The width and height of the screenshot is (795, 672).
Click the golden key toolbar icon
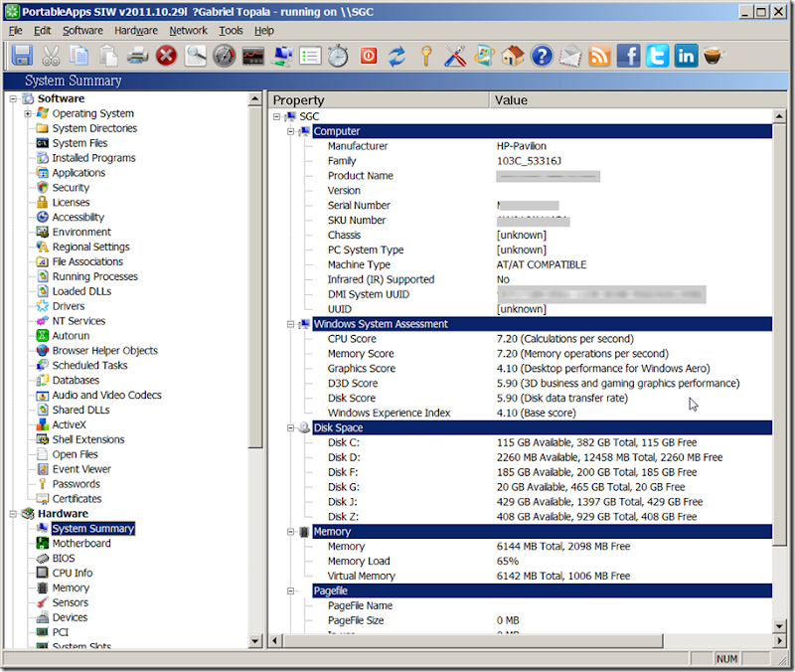pos(426,56)
